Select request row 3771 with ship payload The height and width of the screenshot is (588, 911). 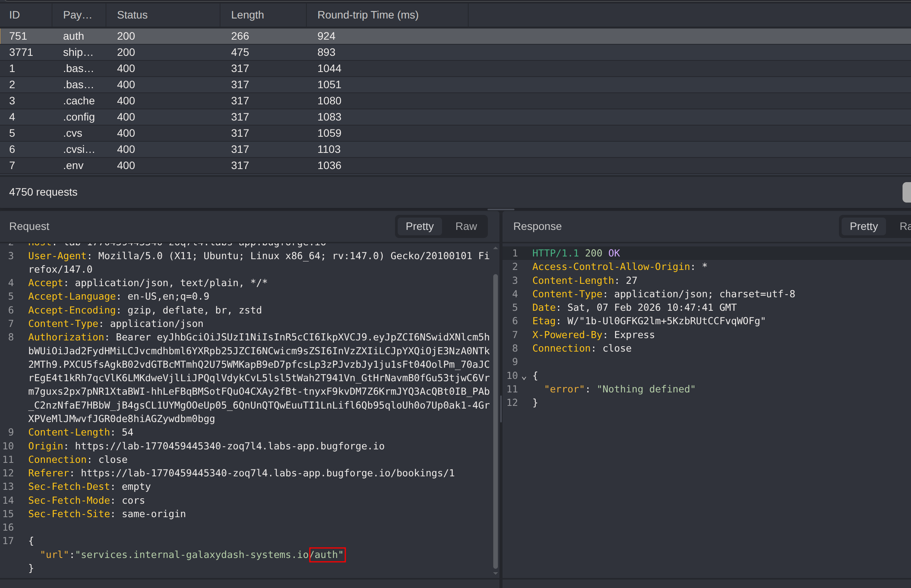click(x=154, y=52)
